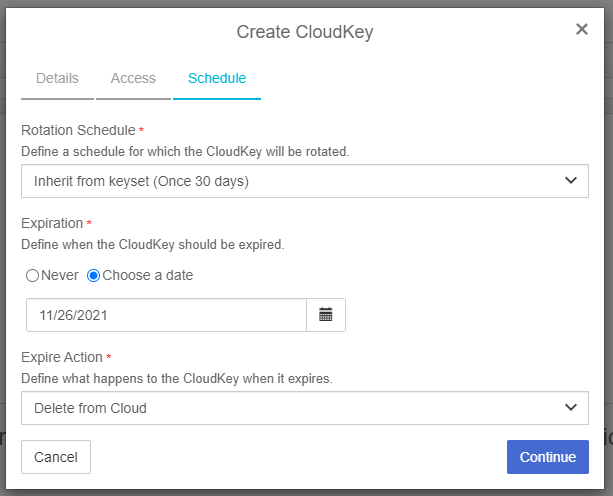
Task: Click the Expire Action field label
Action: [62, 357]
